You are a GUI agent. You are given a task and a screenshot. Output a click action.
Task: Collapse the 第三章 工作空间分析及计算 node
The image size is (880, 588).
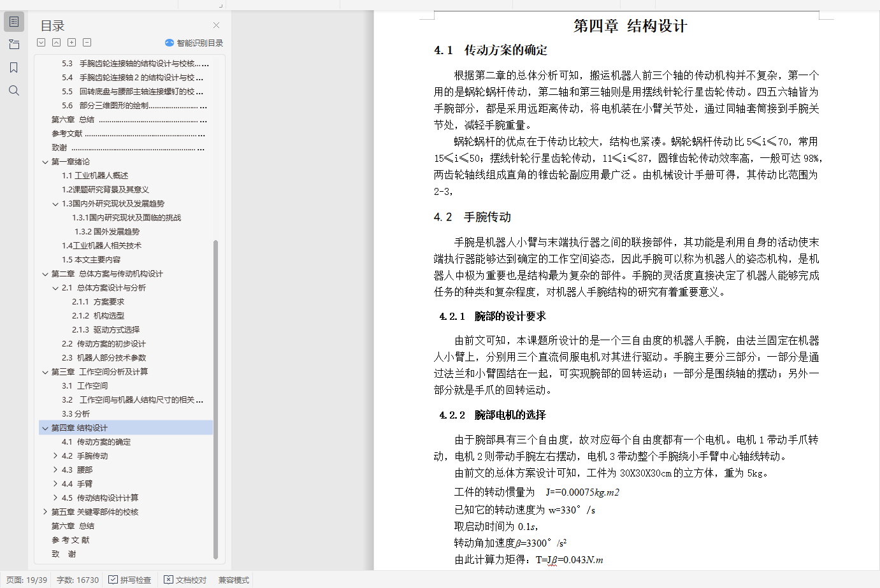coord(45,372)
